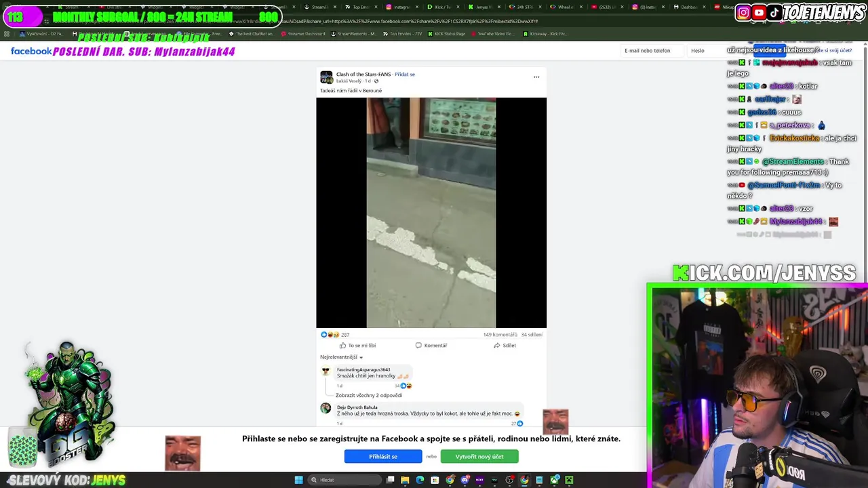The height and width of the screenshot is (488, 868).
Task: Click the Sdílet button
Action: click(505, 346)
